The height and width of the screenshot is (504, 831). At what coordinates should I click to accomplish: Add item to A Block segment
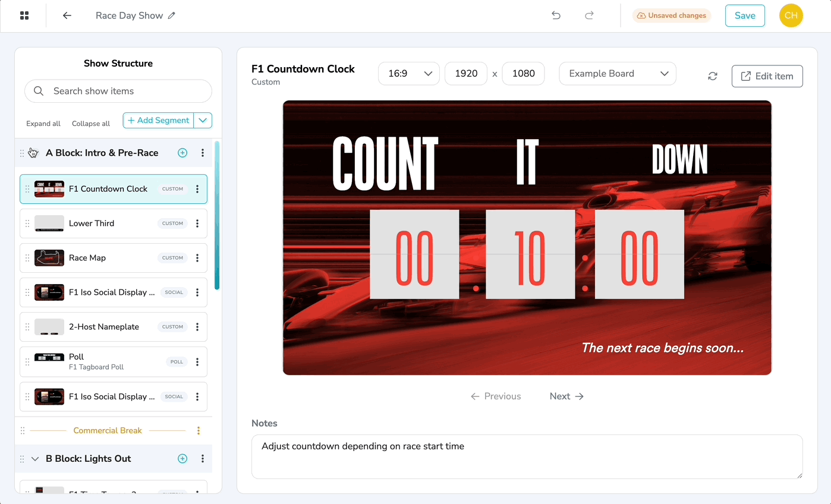(x=182, y=153)
